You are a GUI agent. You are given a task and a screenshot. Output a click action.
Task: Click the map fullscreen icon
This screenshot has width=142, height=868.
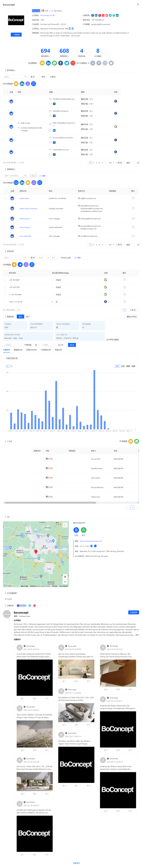[65, 525]
